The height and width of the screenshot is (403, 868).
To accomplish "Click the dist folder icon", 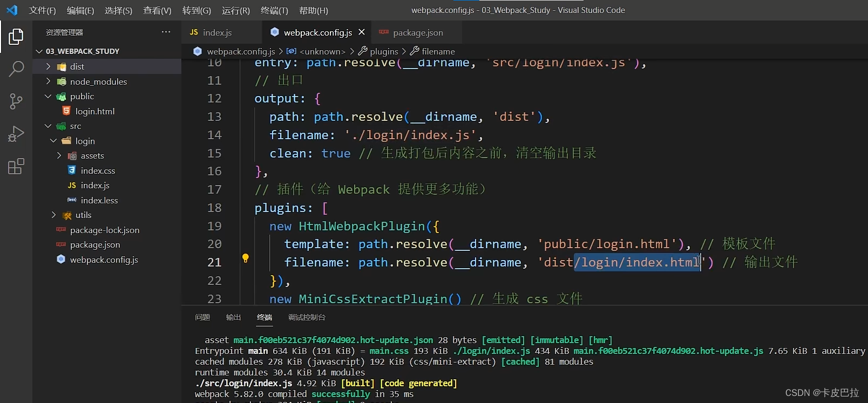I will 62,66.
